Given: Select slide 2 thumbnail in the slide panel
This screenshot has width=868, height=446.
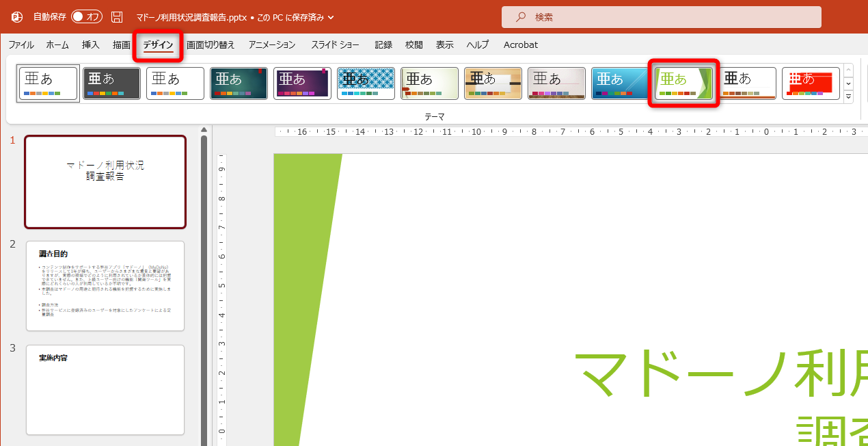Looking at the screenshot, I should pos(105,286).
